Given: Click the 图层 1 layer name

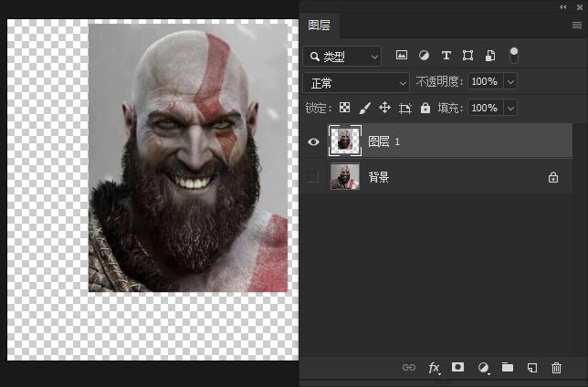Looking at the screenshot, I should point(384,141).
